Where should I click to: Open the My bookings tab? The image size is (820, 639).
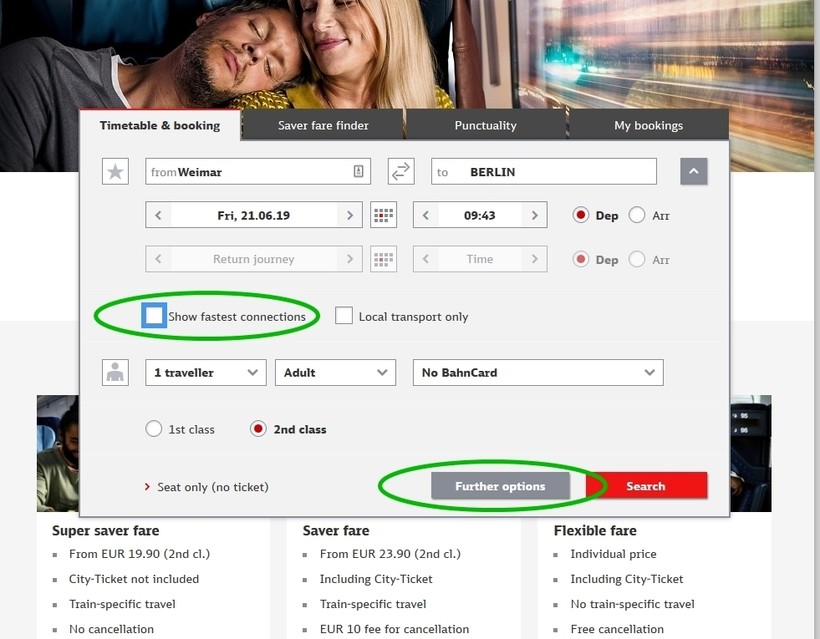click(648, 125)
